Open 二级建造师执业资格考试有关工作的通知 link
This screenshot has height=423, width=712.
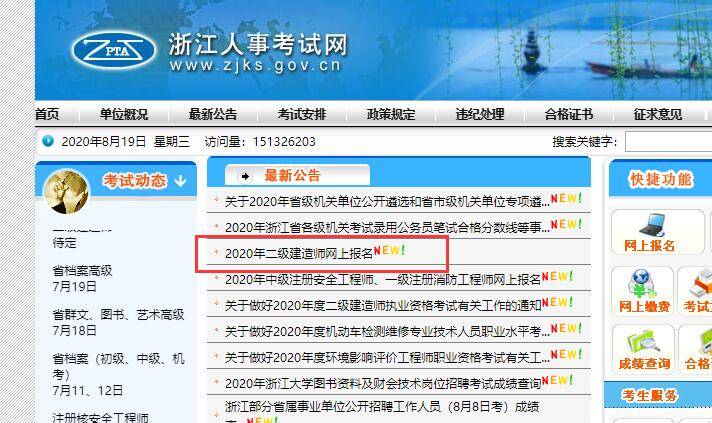[x=383, y=305]
